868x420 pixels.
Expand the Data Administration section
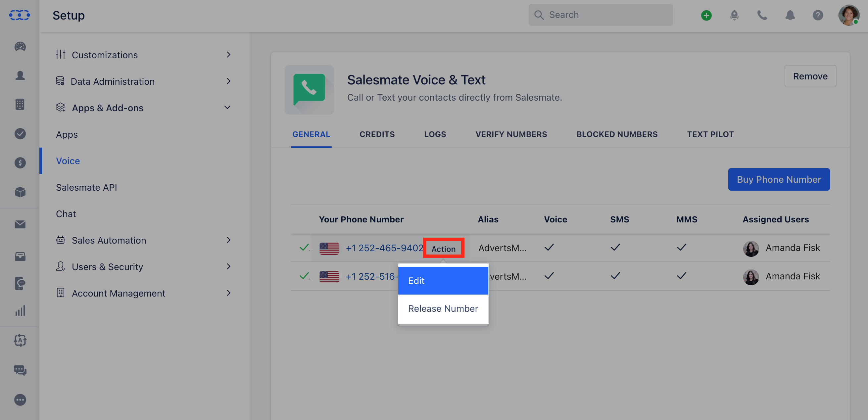pos(144,81)
